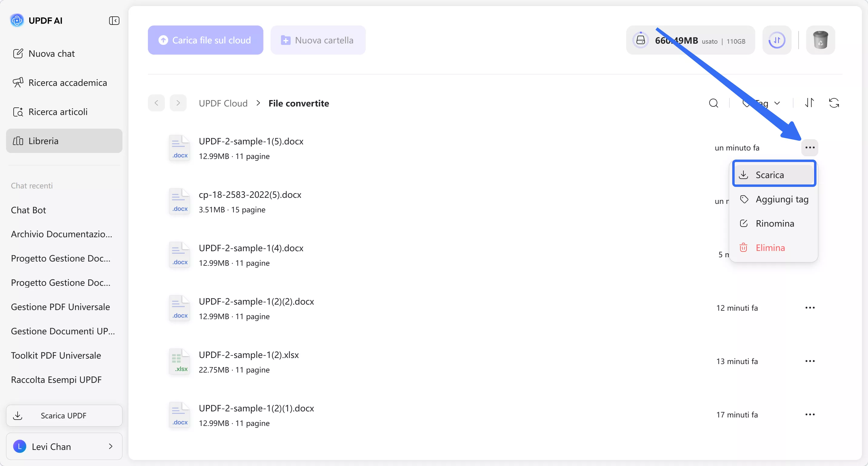
Task: Navigate to UPDF Cloud via breadcrumb
Action: tap(223, 103)
